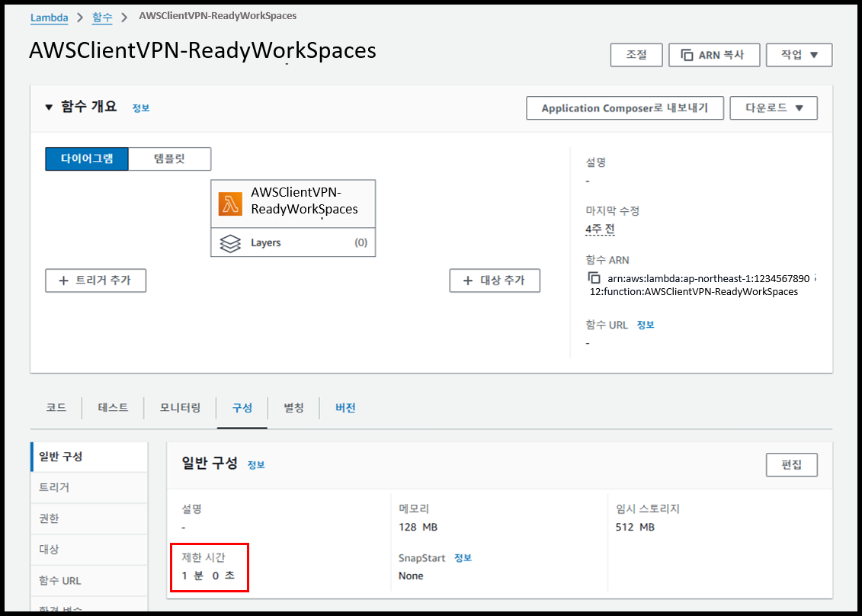Select the 다이어그램 view toggle
The image size is (862, 616).
(x=87, y=159)
